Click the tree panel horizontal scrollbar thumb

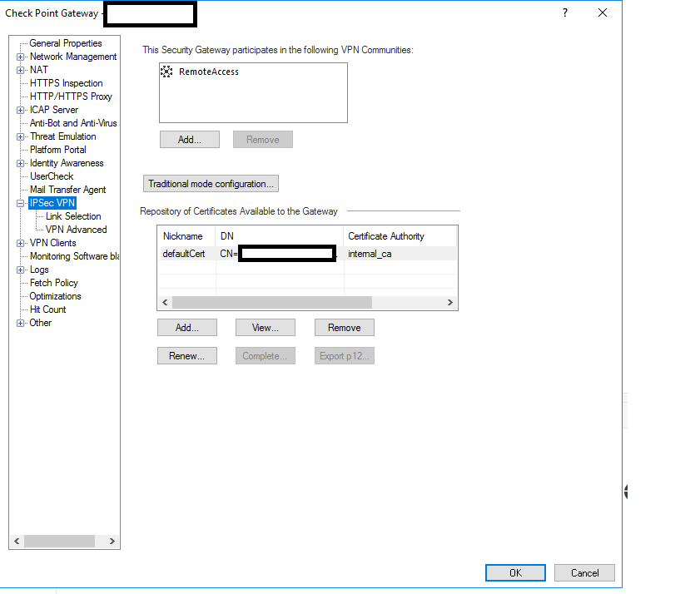click(x=59, y=542)
